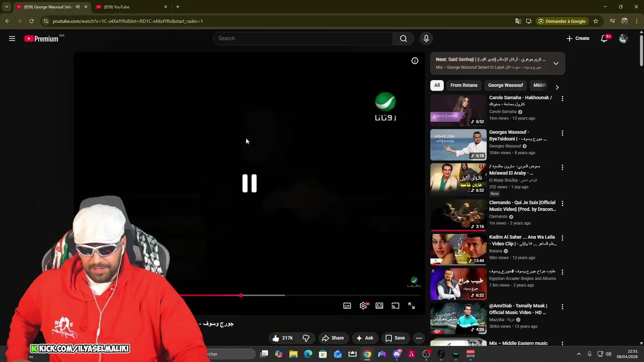Open tab search dropdown arrow
The image size is (644, 362).
7,7
